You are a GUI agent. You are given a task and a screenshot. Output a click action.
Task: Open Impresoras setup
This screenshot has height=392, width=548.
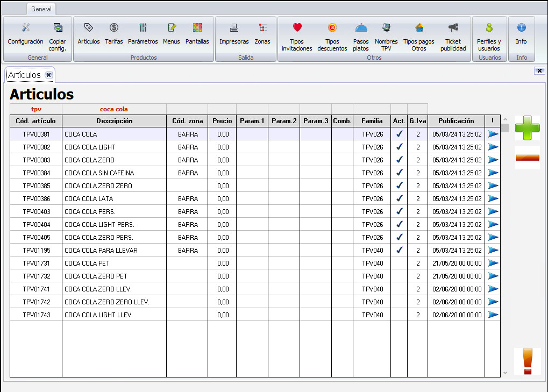click(234, 34)
